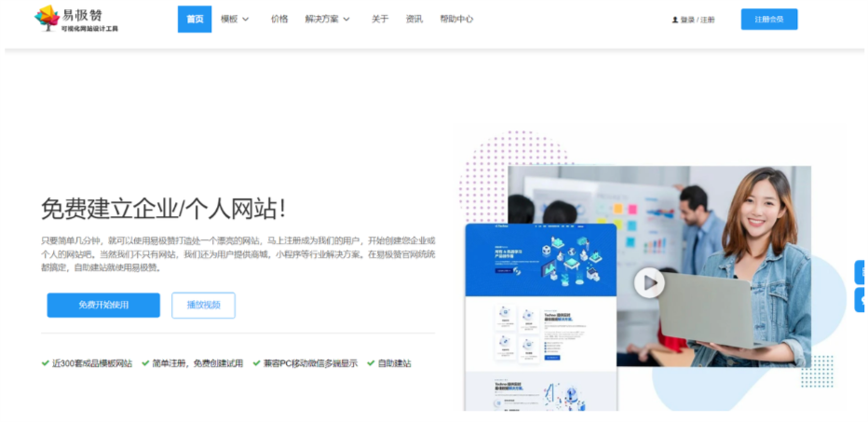Open the 资讯 navigation link
Image resolution: width=868 pixels, height=422 pixels.
(414, 19)
